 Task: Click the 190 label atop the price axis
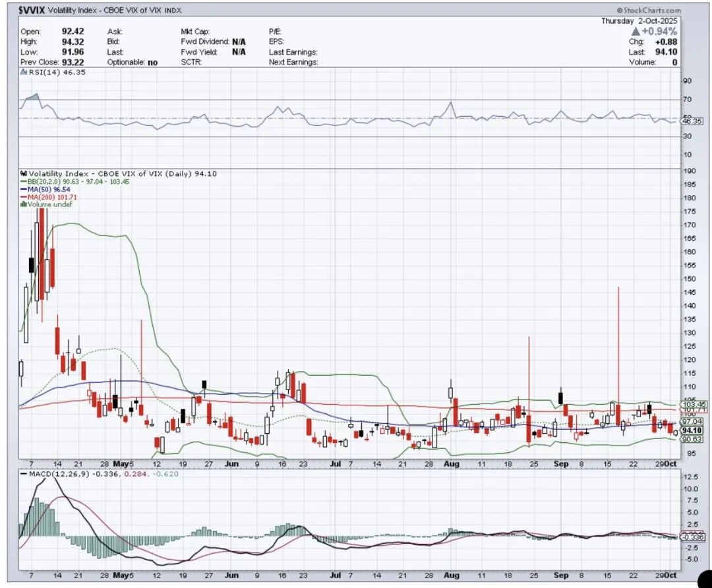(x=690, y=171)
